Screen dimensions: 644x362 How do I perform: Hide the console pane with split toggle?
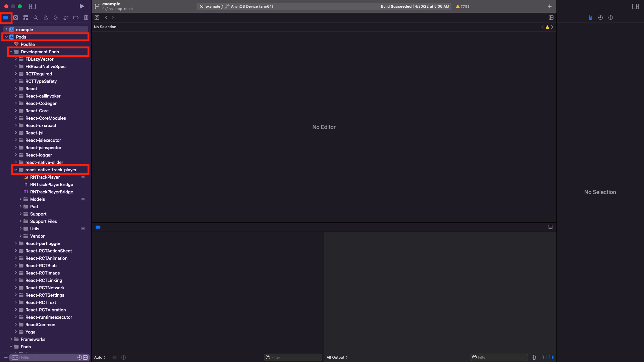pyautogui.click(x=552, y=357)
